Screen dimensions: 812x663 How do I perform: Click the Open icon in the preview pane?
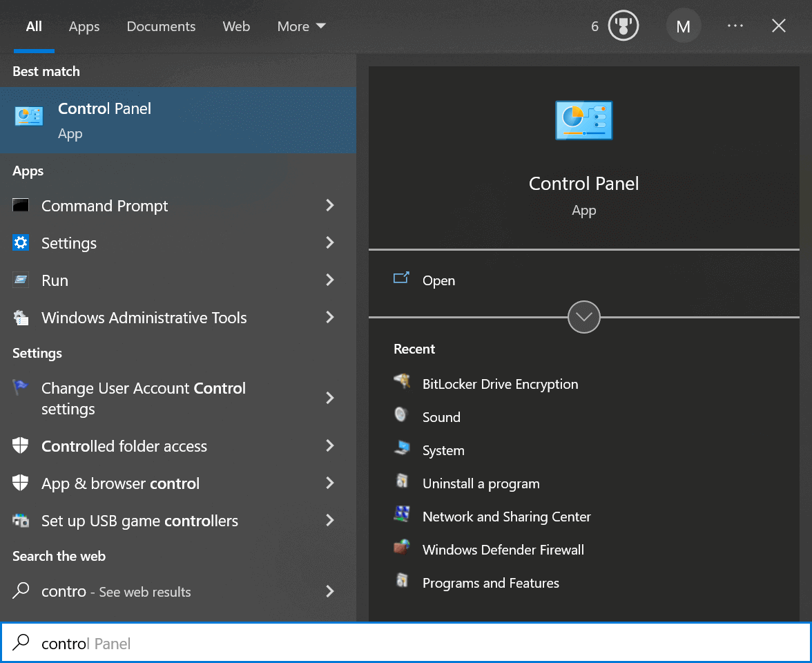click(x=401, y=279)
